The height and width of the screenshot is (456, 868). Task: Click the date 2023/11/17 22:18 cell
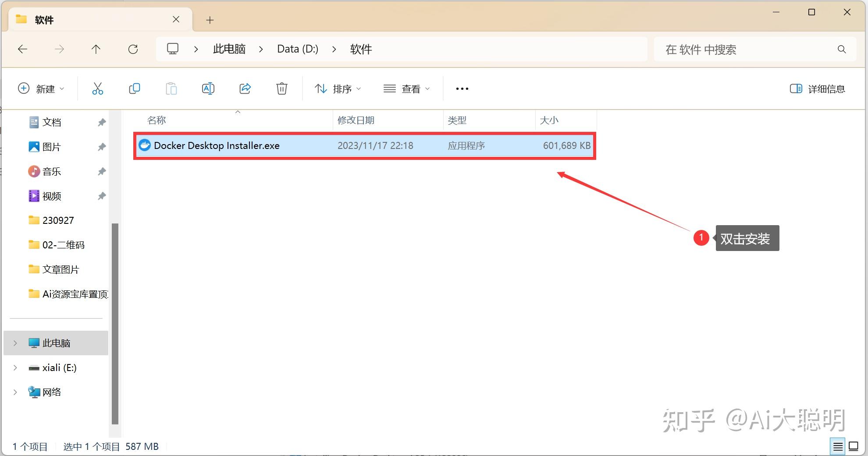click(x=375, y=145)
